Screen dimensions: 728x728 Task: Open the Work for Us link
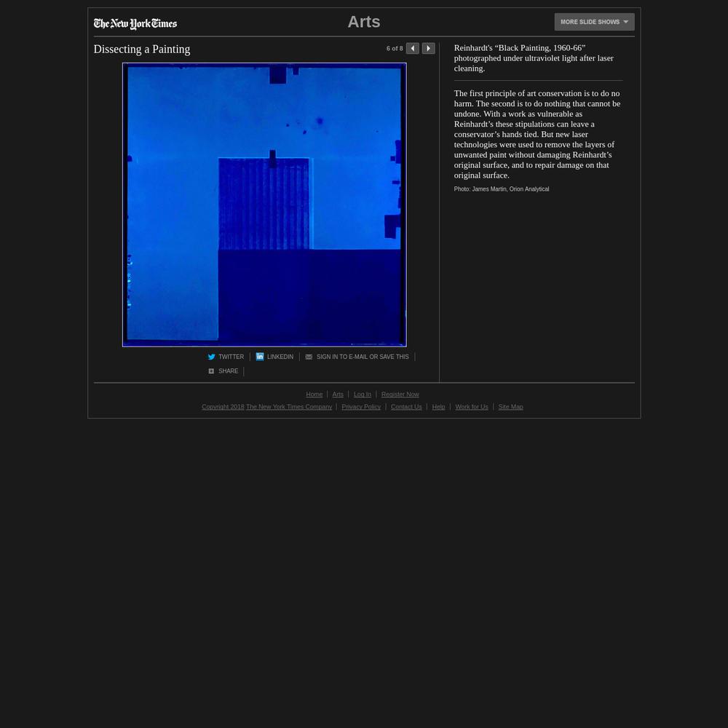click(471, 407)
